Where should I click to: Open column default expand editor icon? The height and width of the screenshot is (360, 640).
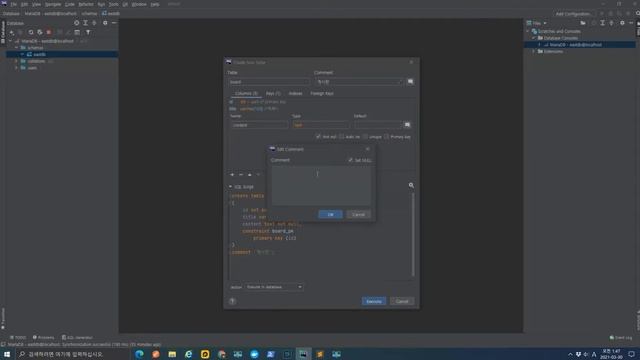(407, 124)
